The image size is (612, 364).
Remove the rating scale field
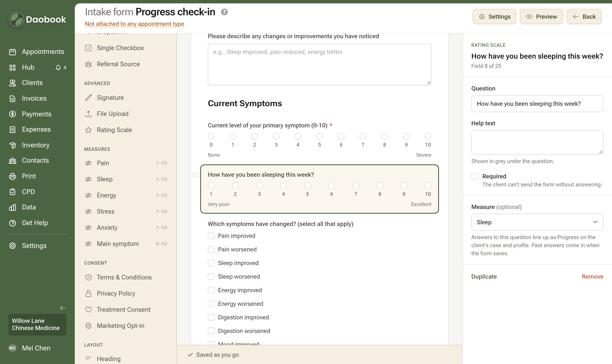(592, 277)
